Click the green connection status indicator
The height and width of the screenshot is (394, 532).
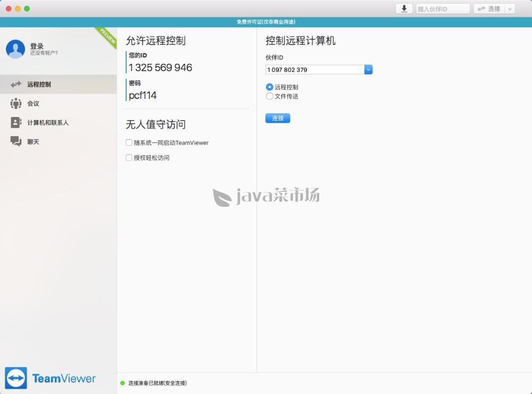click(122, 383)
